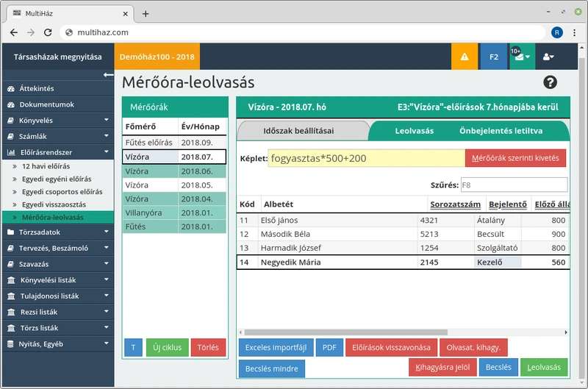This screenshot has width=588, height=389.
Task: Collapse the sidebar with the left arrow icon
Action: (108, 75)
